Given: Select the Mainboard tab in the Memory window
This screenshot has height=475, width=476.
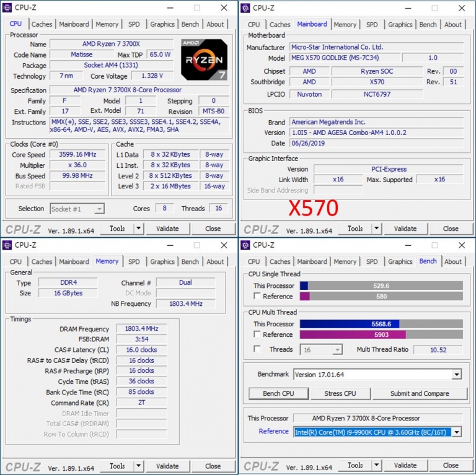Looking at the screenshot, I should (x=74, y=262).
